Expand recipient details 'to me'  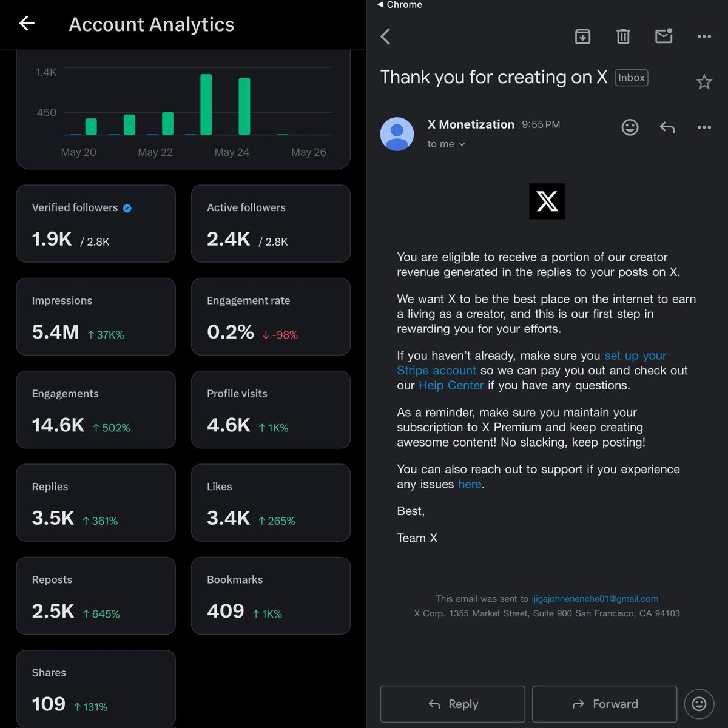[446, 144]
